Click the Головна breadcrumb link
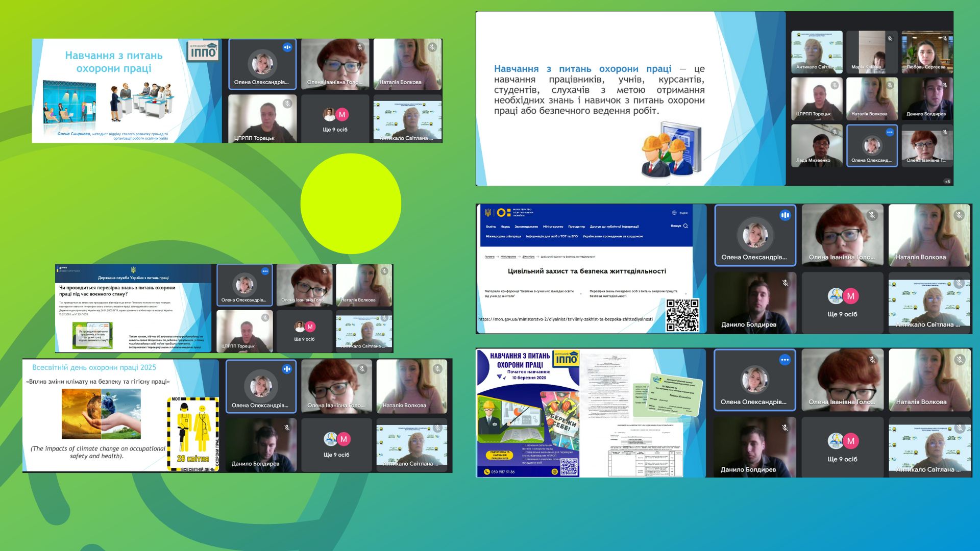The height and width of the screenshot is (551, 980). pos(489,257)
